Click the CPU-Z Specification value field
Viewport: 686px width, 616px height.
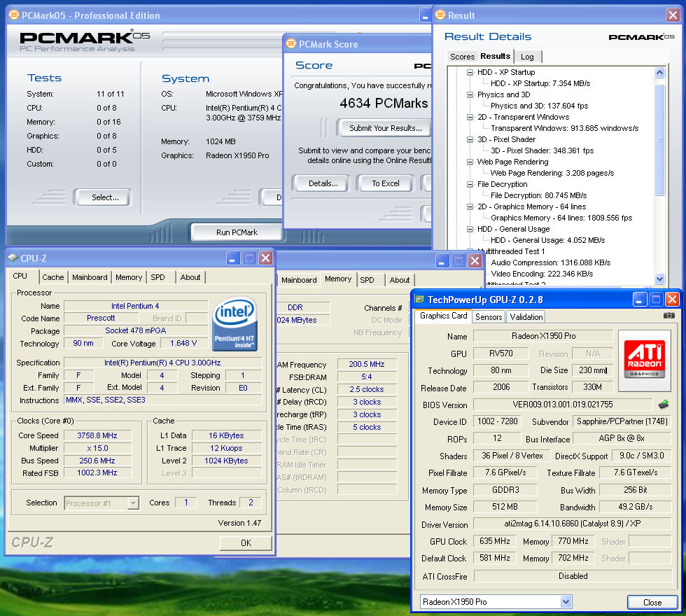(162, 363)
